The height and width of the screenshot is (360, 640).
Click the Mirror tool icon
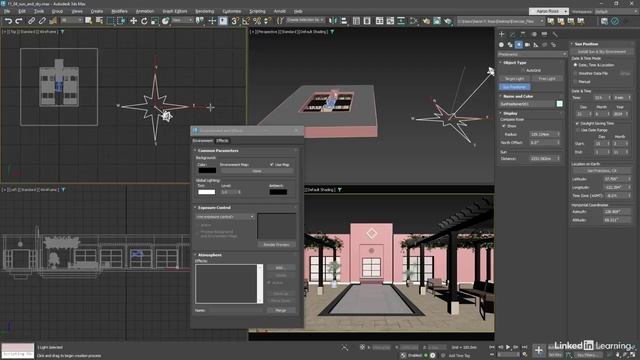(333, 21)
